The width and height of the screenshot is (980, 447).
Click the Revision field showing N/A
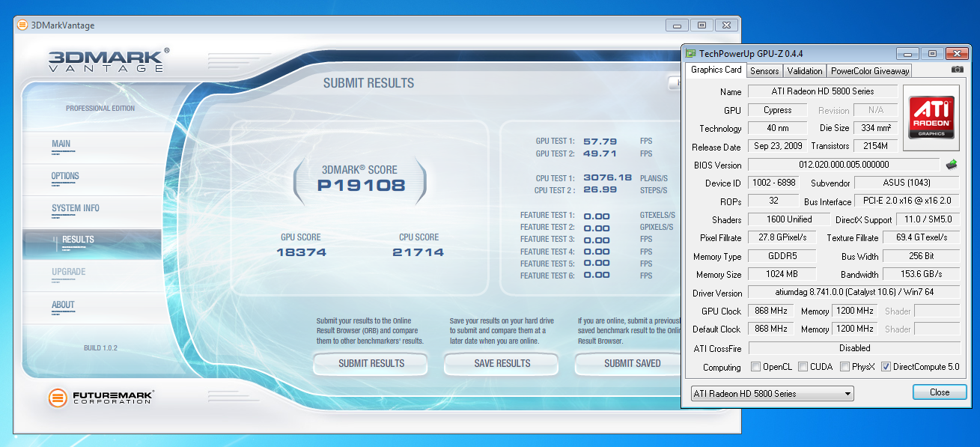coord(875,110)
